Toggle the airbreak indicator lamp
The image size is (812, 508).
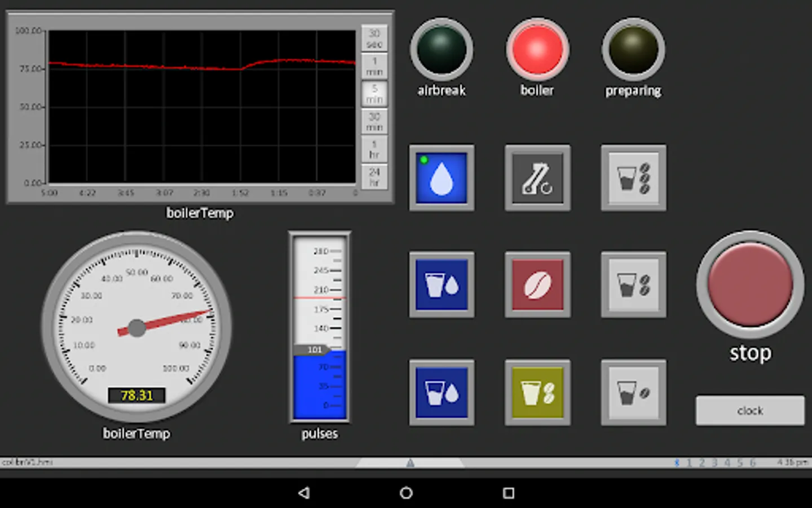pos(442,49)
